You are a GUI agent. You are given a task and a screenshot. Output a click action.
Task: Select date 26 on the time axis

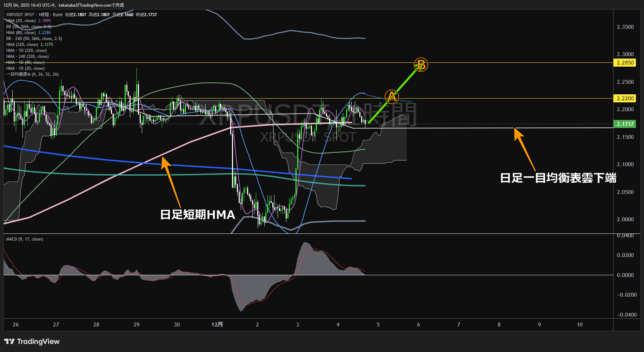pos(16,325)
